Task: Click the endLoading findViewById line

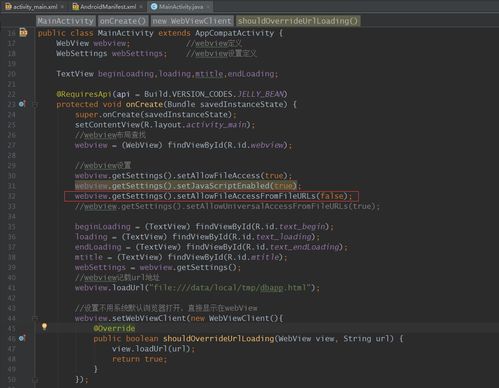Action: click(x=211, y=247)
